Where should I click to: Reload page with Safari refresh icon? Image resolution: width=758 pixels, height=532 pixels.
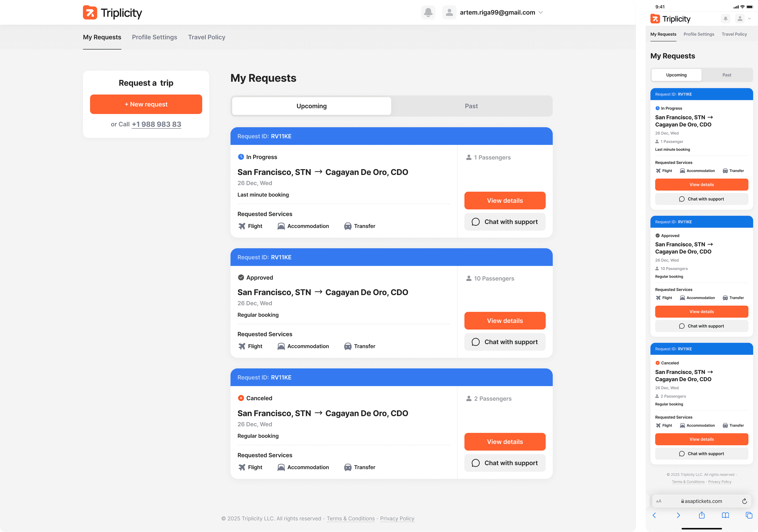pyautogui.click(x=744, y=501)
